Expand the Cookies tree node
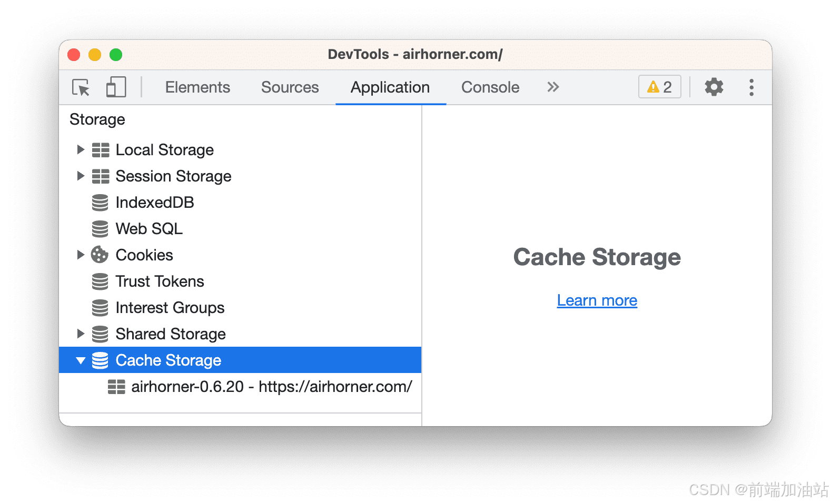Image resolution: width=831 pixels, height=504 pixels. 81,255
